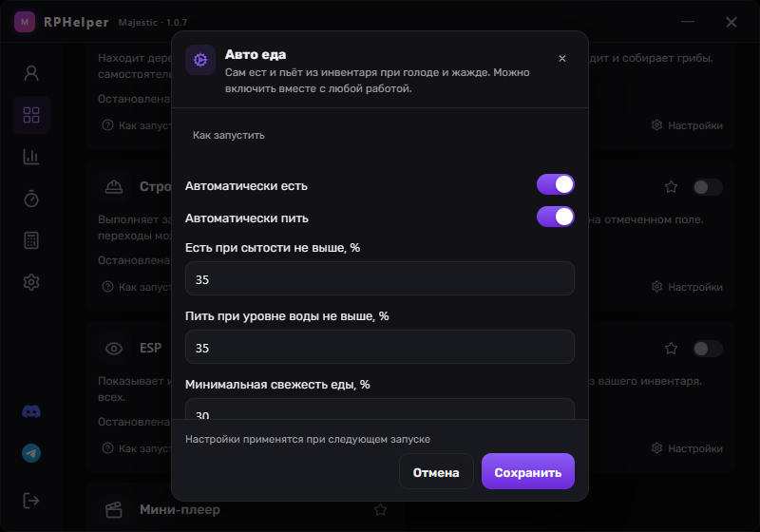Click the Авто еда dialog title
Screen dimensions: 760x532
[x=256, y=54]
